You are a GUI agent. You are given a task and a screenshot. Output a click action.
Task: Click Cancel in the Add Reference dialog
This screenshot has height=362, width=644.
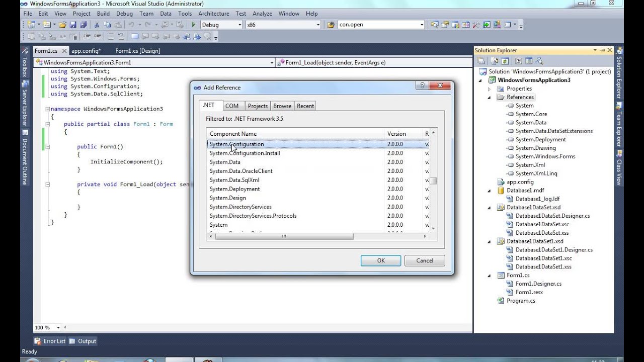tap(425, 260)
